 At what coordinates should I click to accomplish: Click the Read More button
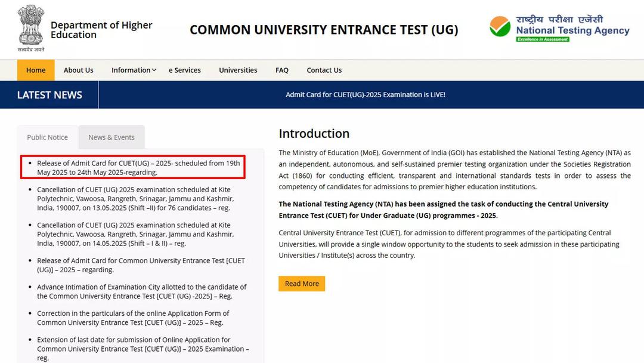(x=302, y=284)
